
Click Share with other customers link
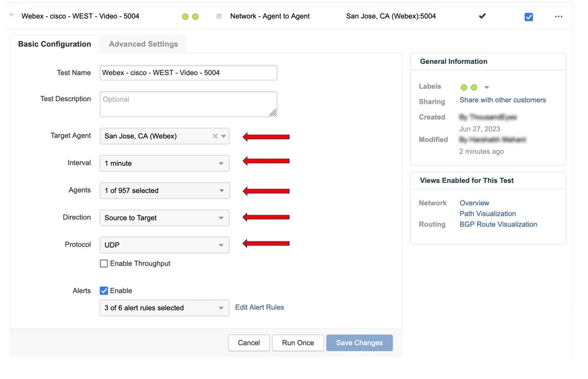[x=502, y=100]
